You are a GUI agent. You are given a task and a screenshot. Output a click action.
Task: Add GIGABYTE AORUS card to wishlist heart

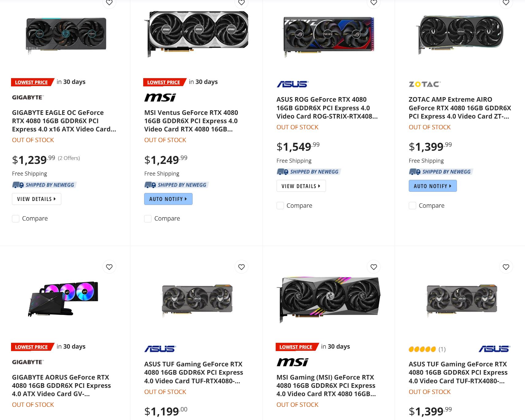point(109,267)
